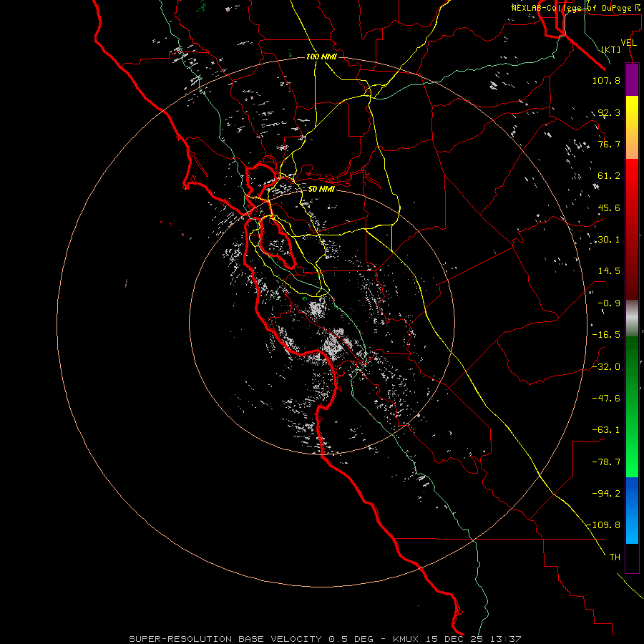Click the VEL legend title
The image size is (644, 644).
coord(628,43)
